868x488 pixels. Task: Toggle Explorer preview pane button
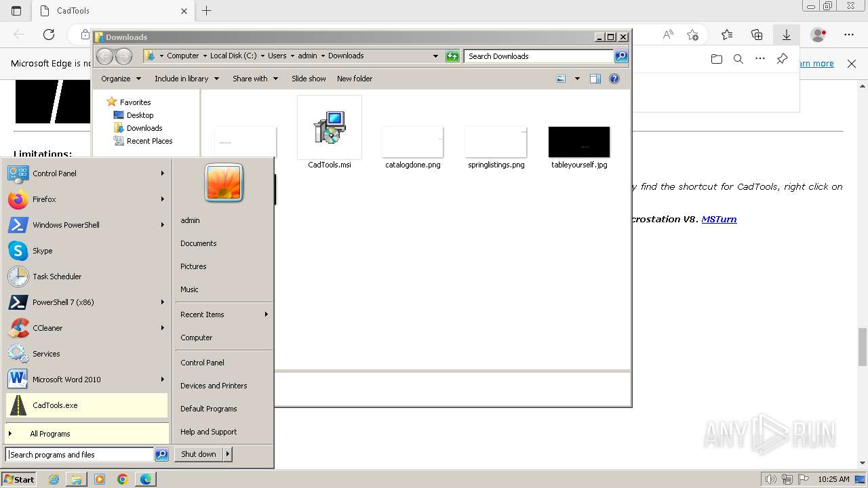tap(595, 79)
